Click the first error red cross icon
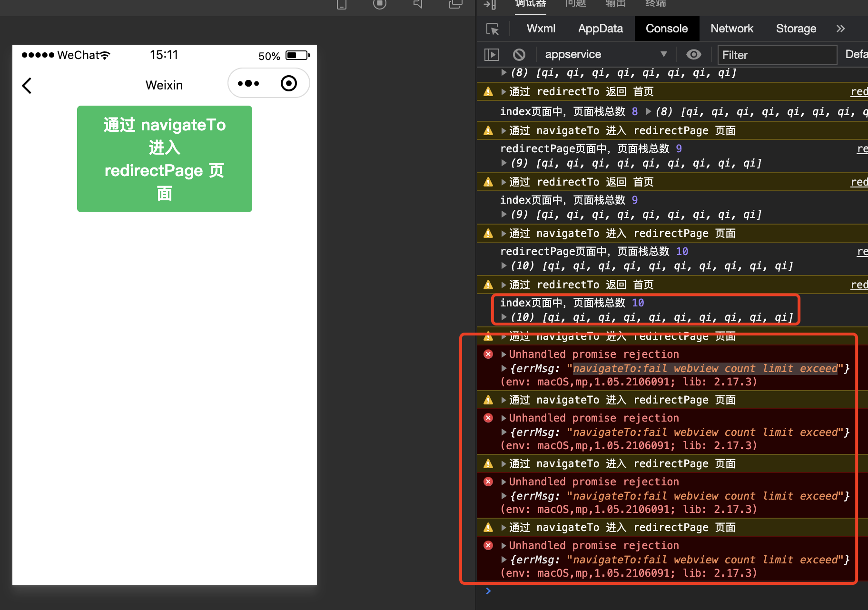This screenshot has height=610, width=868. coord(488,354)
